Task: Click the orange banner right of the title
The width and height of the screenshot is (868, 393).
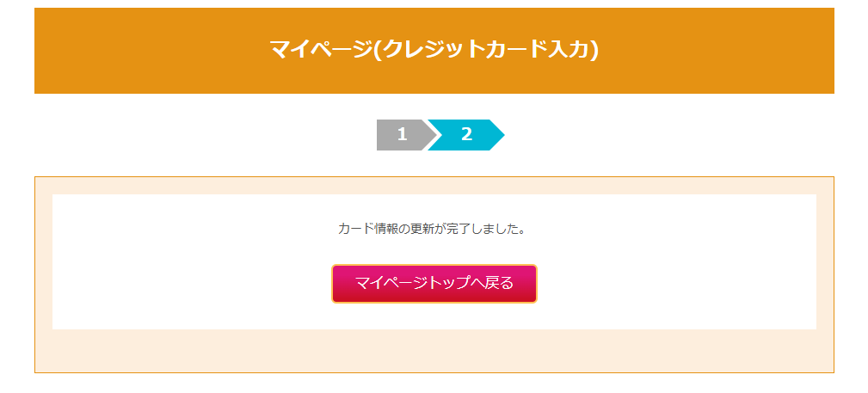Action: coord(723,50)
